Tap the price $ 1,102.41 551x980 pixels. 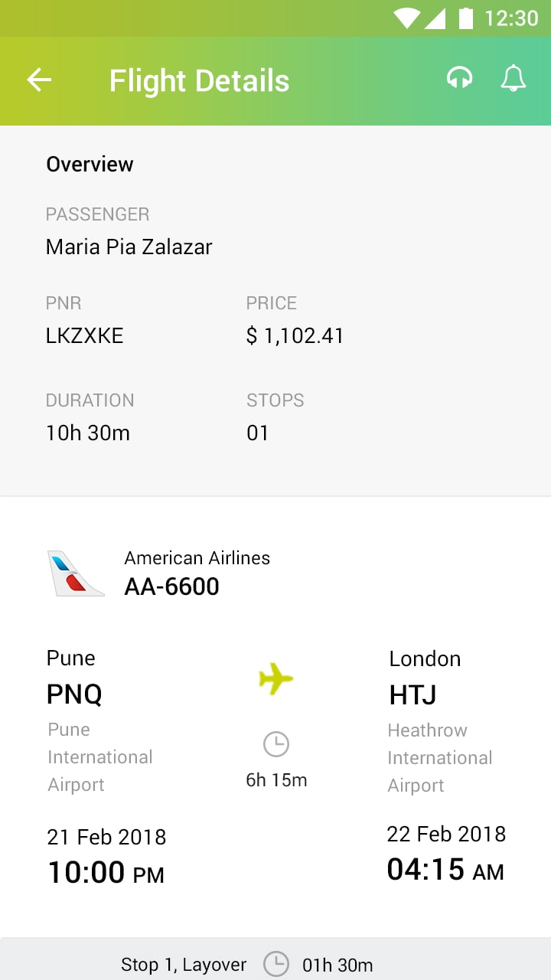coord(295,336)
